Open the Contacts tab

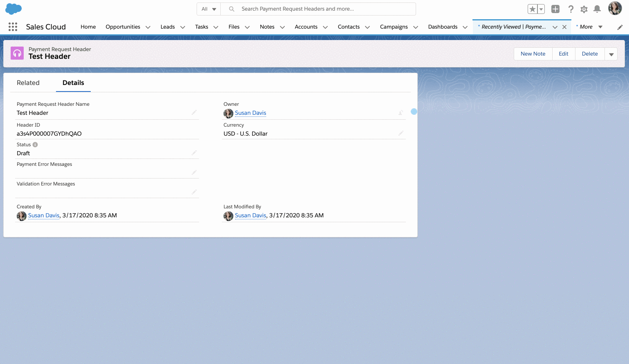tap(349, 27)
